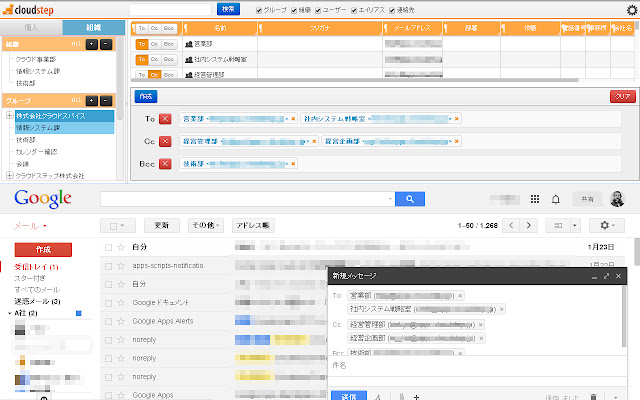Image resolution: width=640 pixels, height=400 pixels.
Task: Sort by フリガナ column header
Action: [x=320, y=28]
